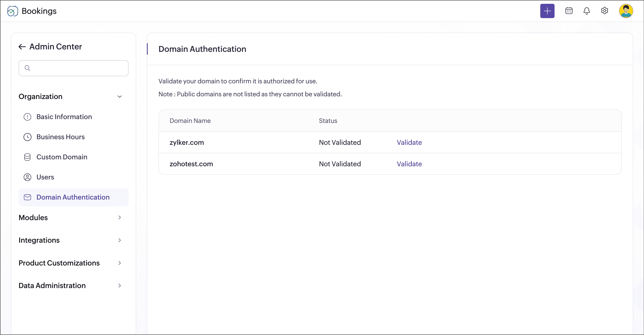Click the zohotest.com domain name
Viewport: 644px width, 335px height.
pyautogui.click(x=191, y=164)
